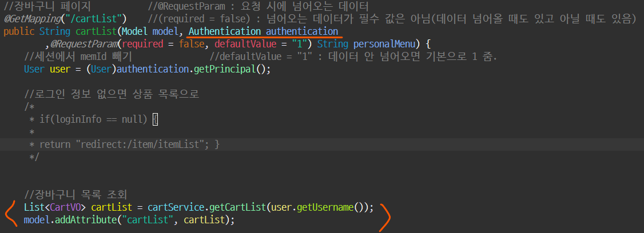Click the cartService object reference
The height and width of the screenshot is (233, 644).
click(x=176, y=207)
